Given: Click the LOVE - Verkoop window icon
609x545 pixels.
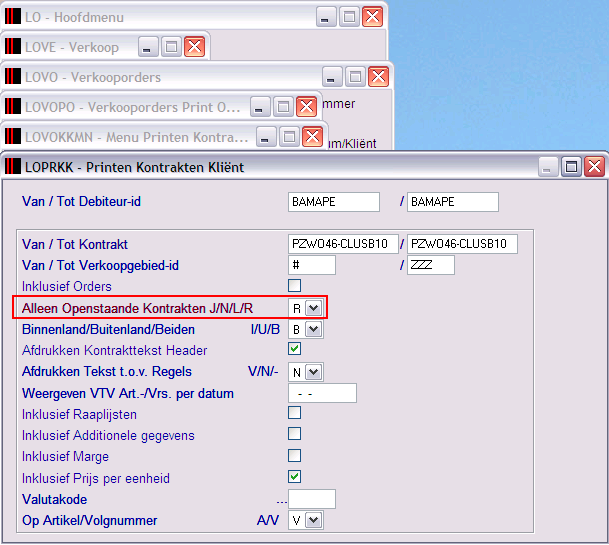Looking at the screenshot, I should [13, 46].
